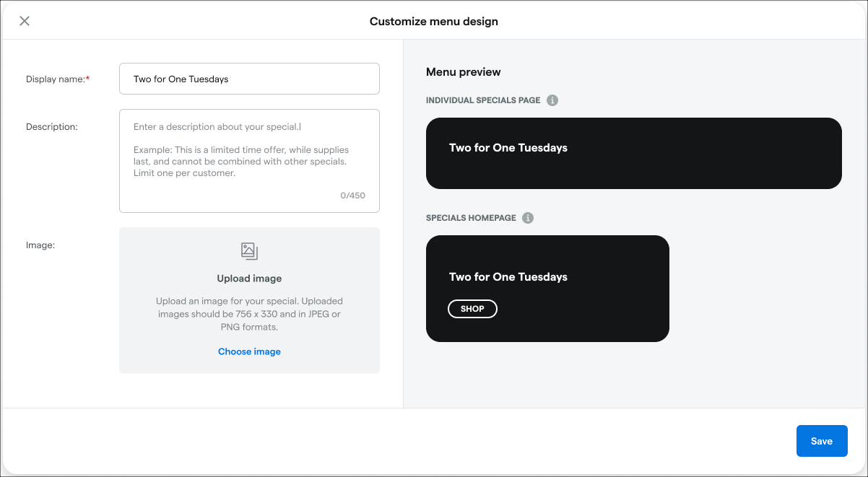Viewport: 868px width, 477px height.
Task: Click the Display name label
Action: [58, 79]
